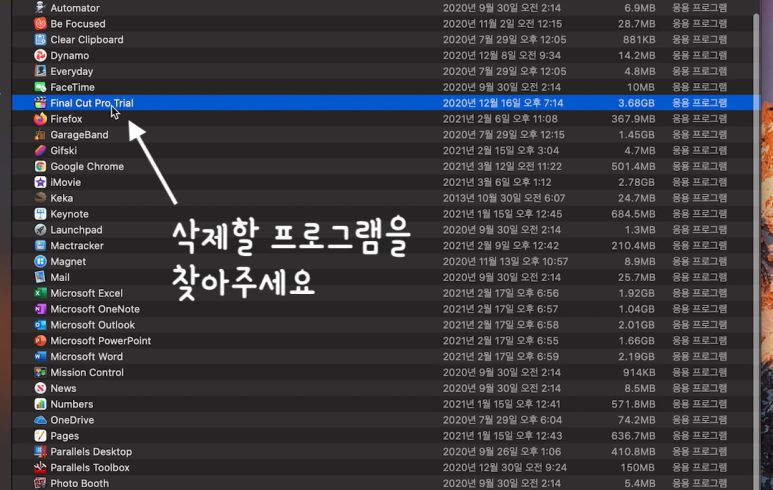773x490 pixels.
Task: Click the 'Firefox' file name
Action: pos(66,119)
